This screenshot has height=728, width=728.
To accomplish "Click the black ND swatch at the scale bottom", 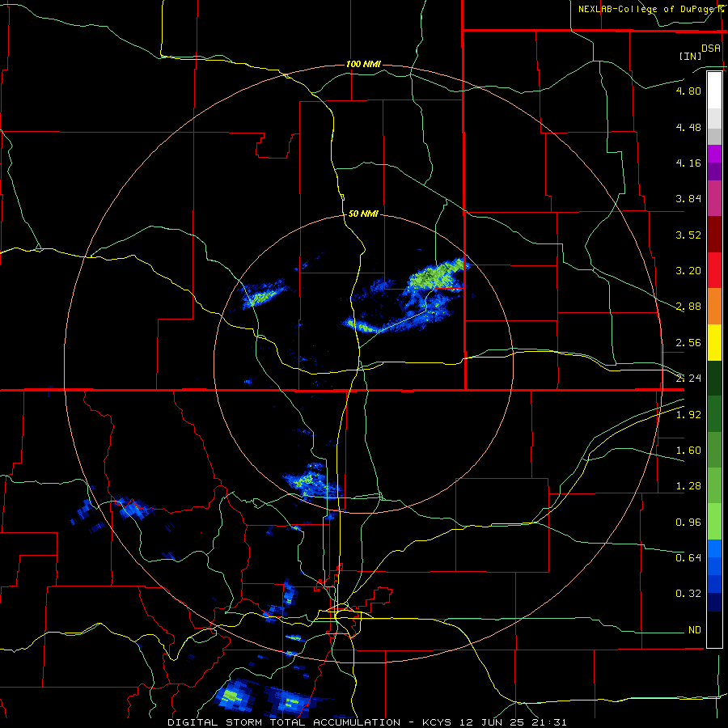I will tap(714, 629).
